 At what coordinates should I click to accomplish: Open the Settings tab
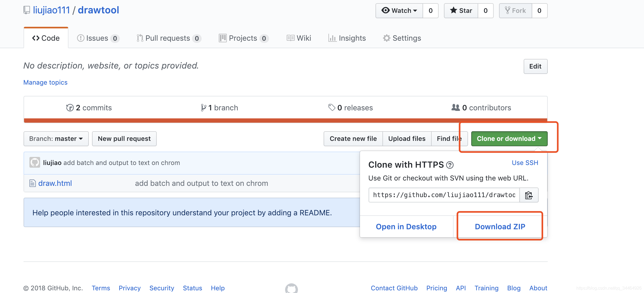402,38
